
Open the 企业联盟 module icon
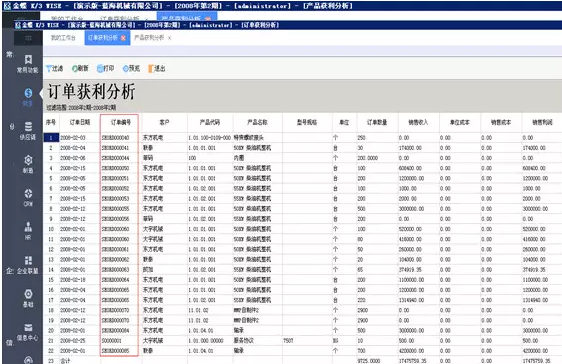pyautogui.click(x=28, y=265)
